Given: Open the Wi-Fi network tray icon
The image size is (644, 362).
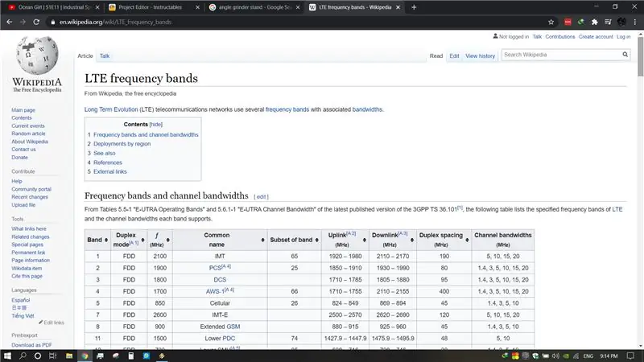Looking at the screenshot, I should click(576, 356).
